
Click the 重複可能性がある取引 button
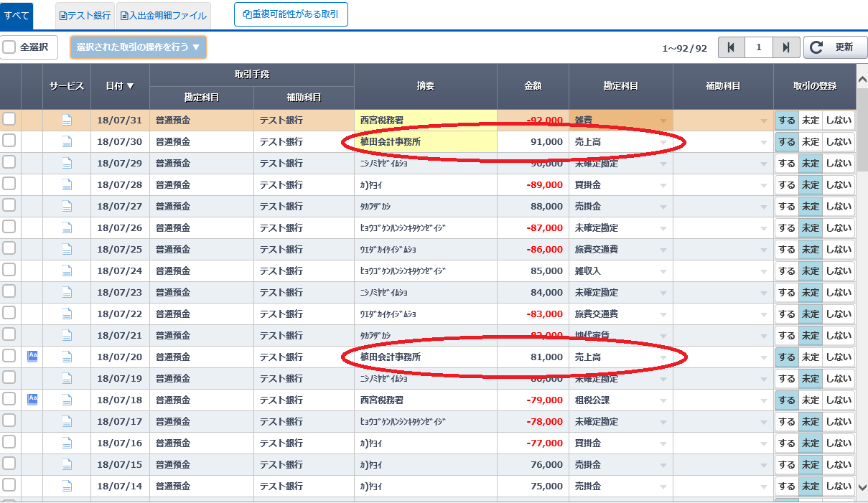pos(291,14)
